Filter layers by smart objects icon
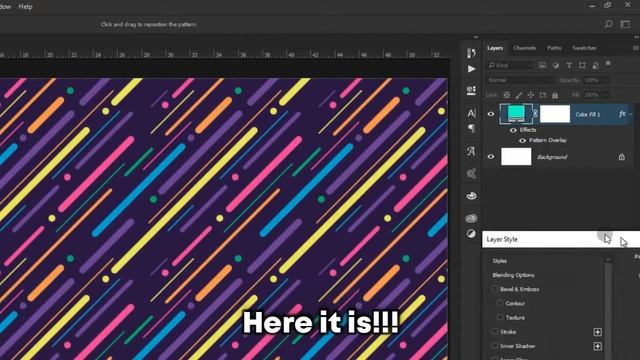Image resolution: width=640 pixels, height=360 pixels. pos(596,65)
